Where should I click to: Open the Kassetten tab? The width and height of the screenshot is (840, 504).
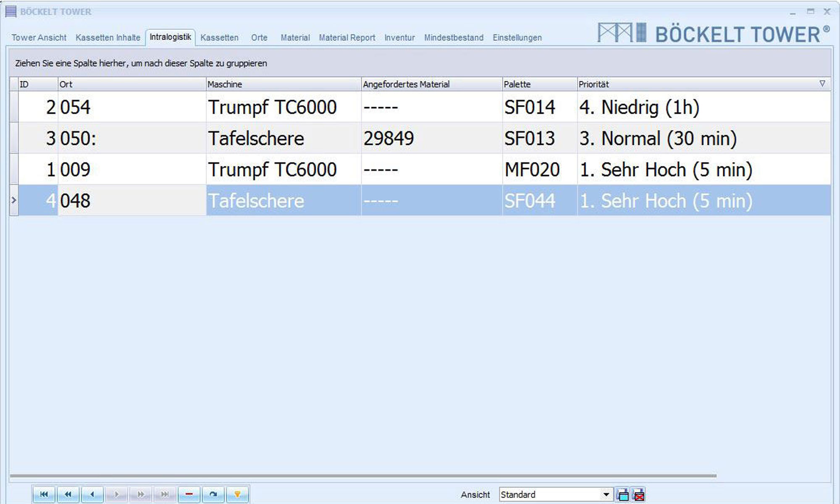click(219, 37)
